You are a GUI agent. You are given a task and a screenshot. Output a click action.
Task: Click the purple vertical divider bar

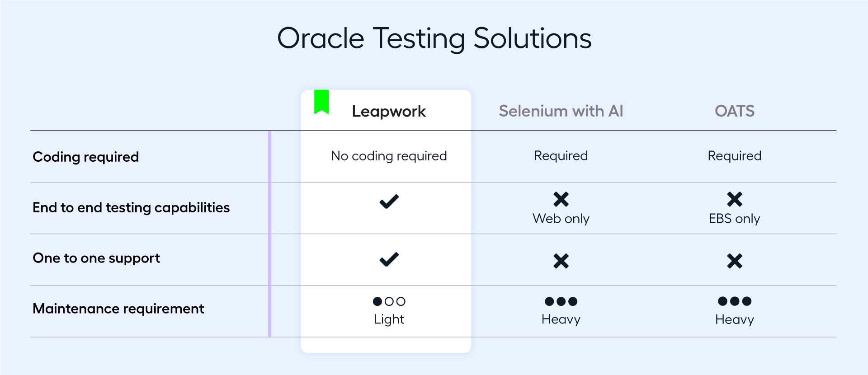click(270, 234)
